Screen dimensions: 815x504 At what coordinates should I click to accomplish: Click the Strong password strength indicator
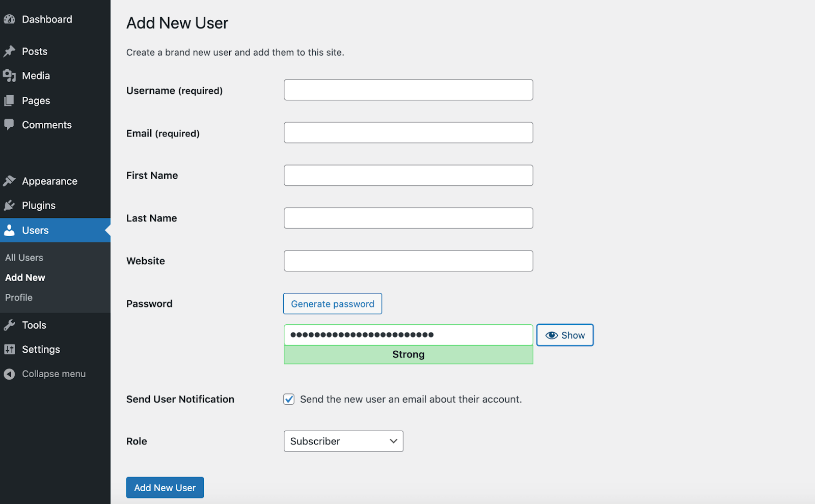coord(407,354)
